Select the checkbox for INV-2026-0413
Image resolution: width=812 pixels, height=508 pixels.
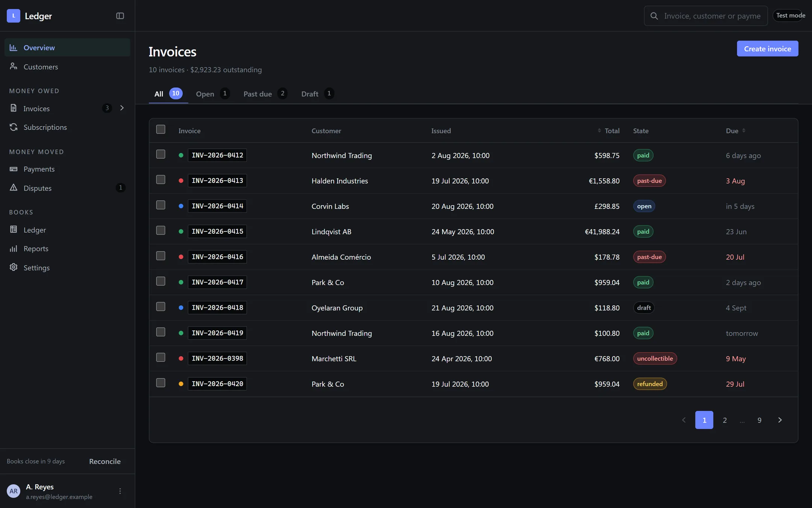coord(161,179)
